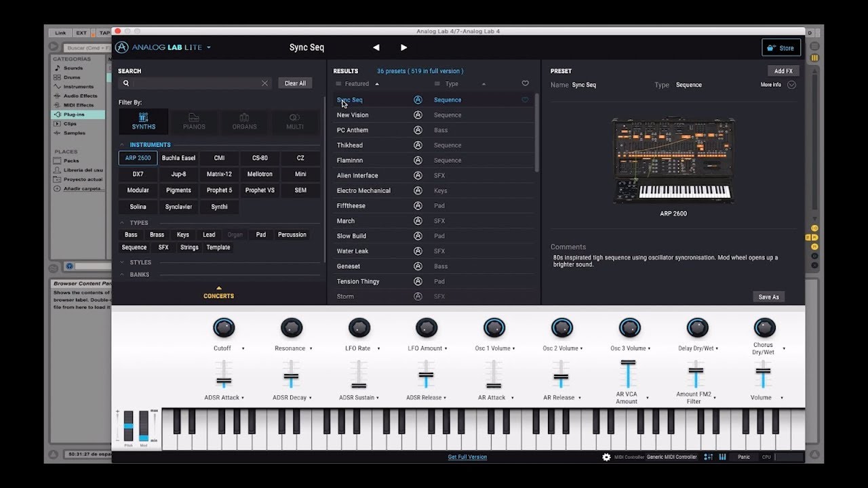The height and width of the screenshot is (488, 868).
Task: Click the Arturia logo icon beside Analog Lab Lite
Action: pos(121,47)
